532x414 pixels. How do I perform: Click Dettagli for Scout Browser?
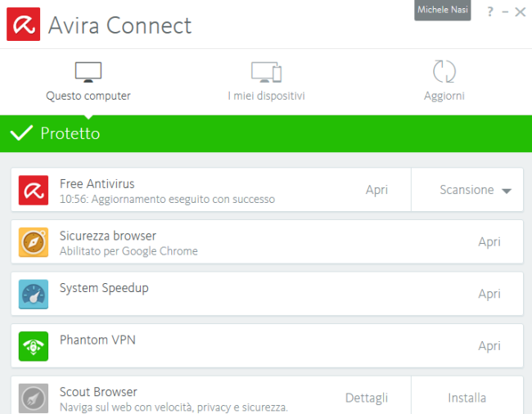point(367,398)
